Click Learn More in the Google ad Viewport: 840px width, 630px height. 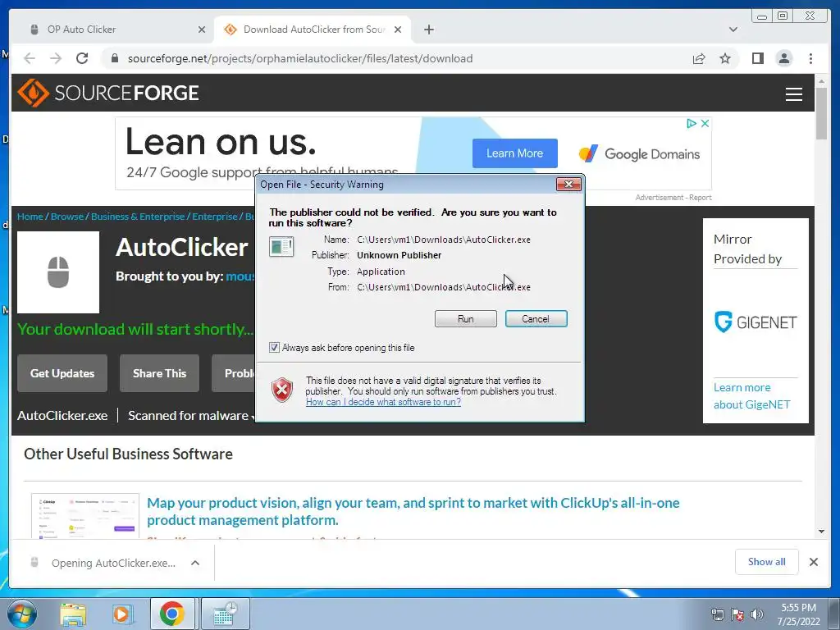pyautogui.click(x=515, y=153)
